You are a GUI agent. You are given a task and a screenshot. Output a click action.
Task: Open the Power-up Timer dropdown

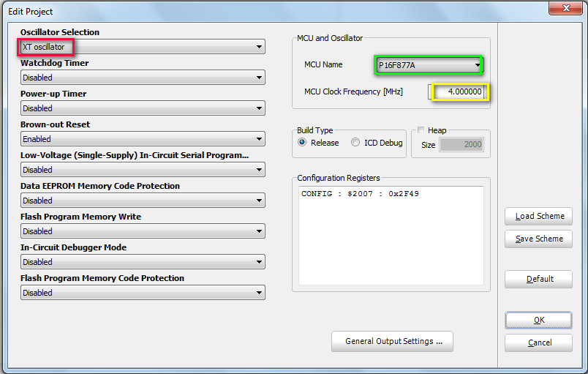[x=143, y=108]
